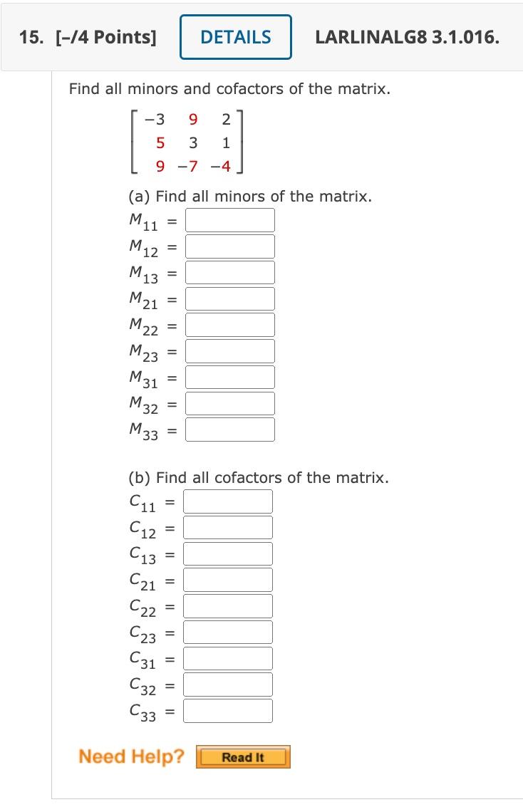
Task: Click the C33 cofactor input field
Action: click(227, 710)
